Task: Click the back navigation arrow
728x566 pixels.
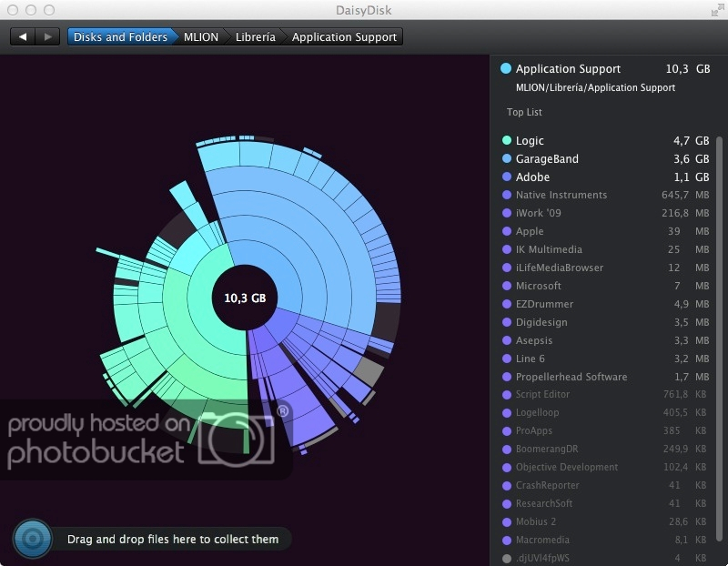Action: tap(23, 37)
